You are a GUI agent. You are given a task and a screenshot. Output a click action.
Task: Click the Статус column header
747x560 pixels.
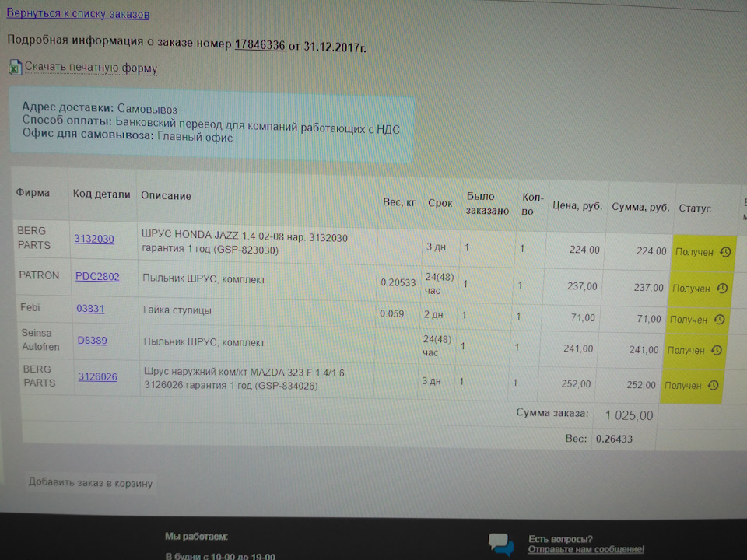click(695, 208)
